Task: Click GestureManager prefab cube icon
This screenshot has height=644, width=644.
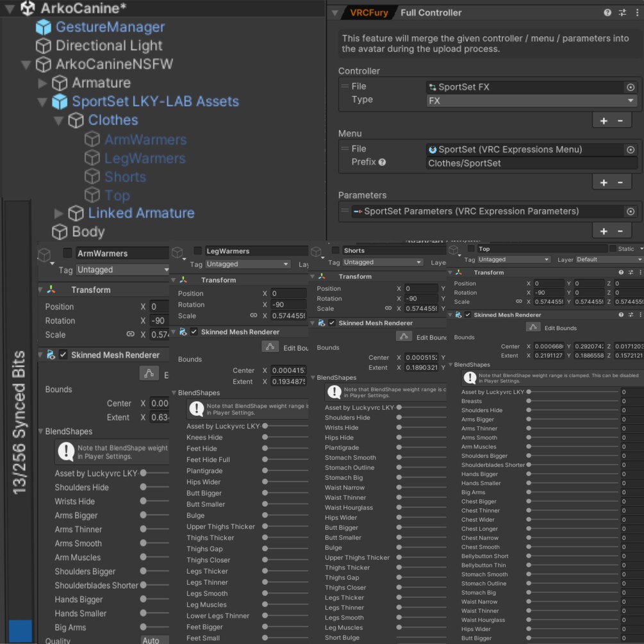Action: pyautogui.click(x=43, y=27)
